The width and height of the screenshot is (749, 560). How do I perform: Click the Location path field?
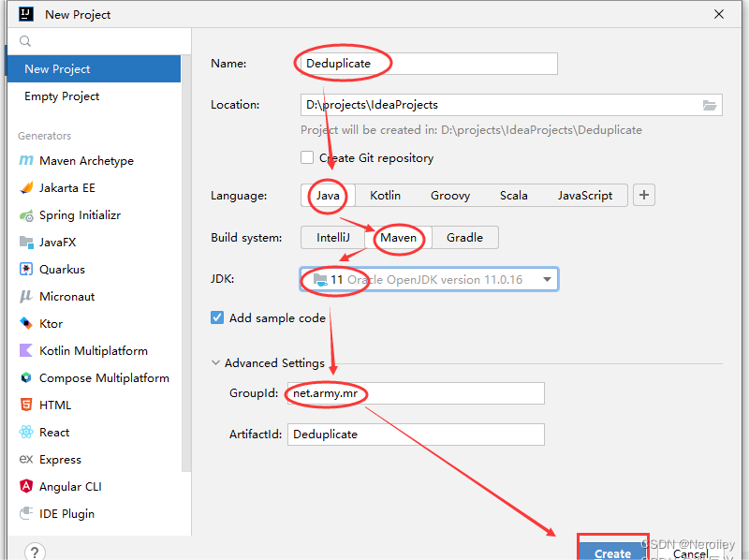pyautogui.click(x=511, y=105)
